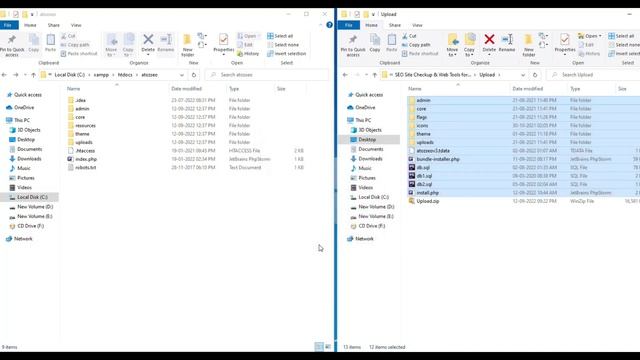The height and width of the screenshot is (360, 640).
Task: Click Help icon in the atozseo window
Action: [x=329, y=25]
